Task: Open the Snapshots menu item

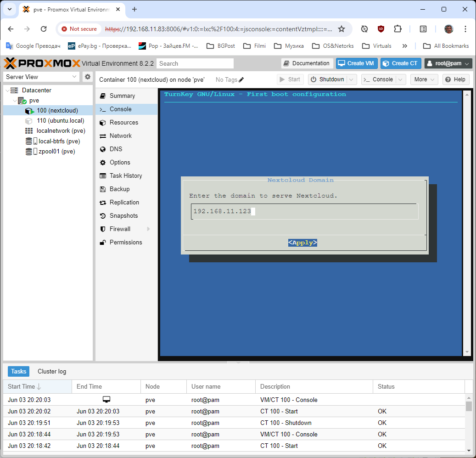Action: pyautogui.click(x=127, y=215)
